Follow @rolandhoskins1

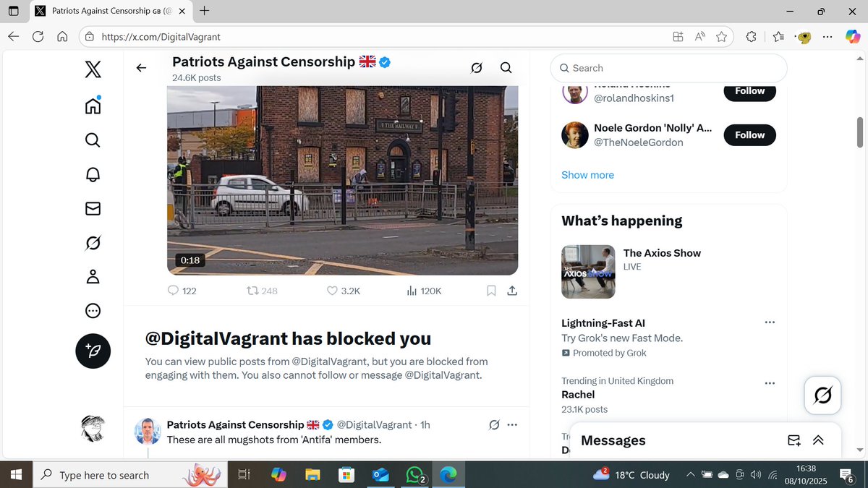click(750, 91)
